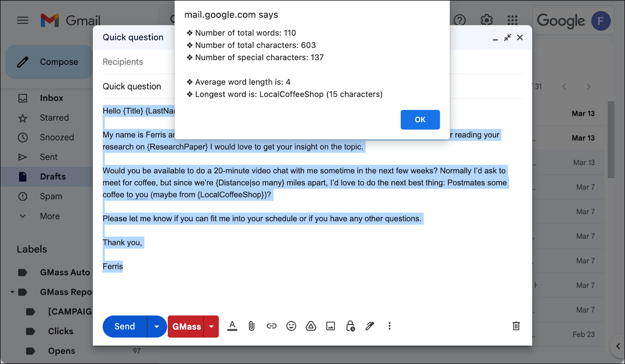Open the Starred folder
The height and width of the screenshot is (364, 625).
[54, 118]
